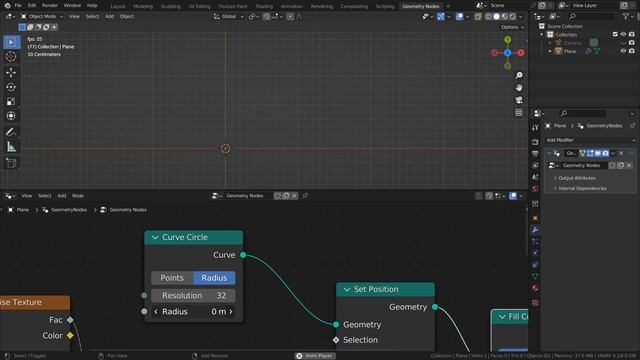Click the green Y axis on the navigation gizmo
This screenshot has width=640, height=360.
(507, 40)
